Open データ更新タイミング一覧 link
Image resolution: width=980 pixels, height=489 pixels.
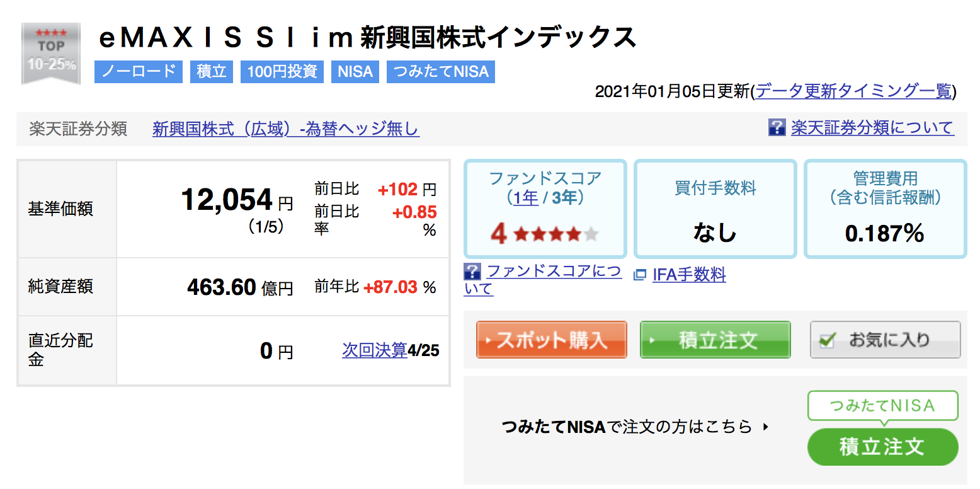click(853, 91)
